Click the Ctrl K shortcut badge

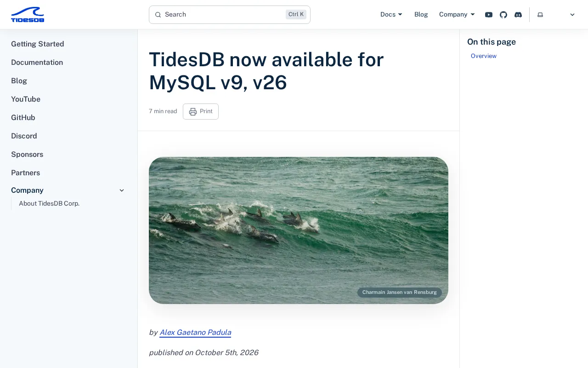[296, 15]
